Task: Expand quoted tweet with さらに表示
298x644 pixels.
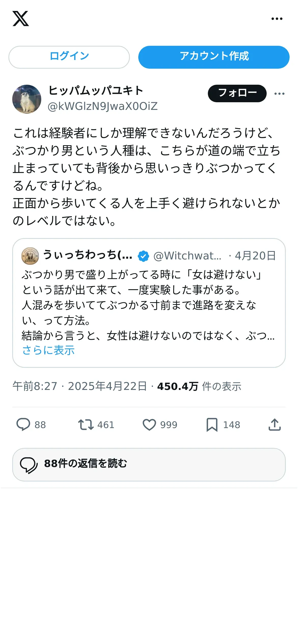Action: tap(48, 350)
